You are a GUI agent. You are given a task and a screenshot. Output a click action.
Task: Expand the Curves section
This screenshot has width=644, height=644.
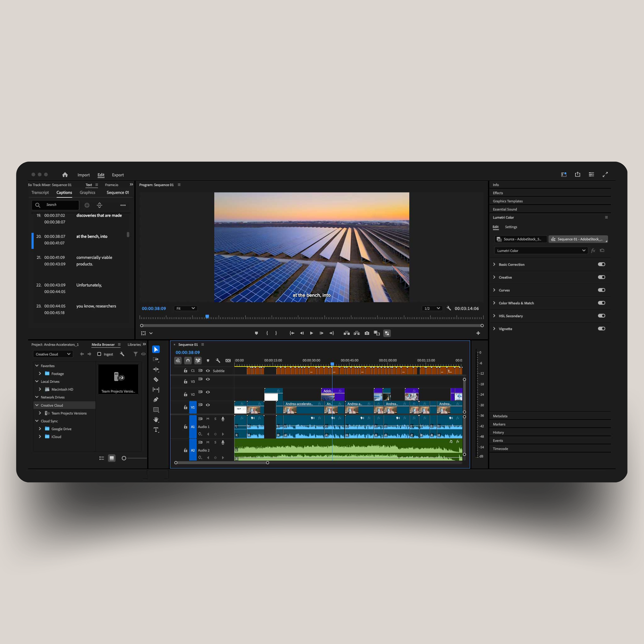click(494, 290)
